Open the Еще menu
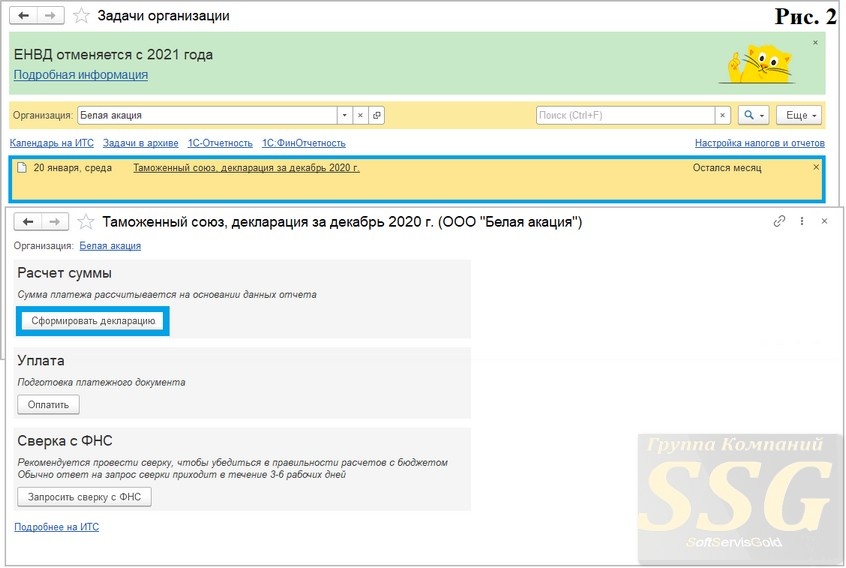 (x=799, y=115)
